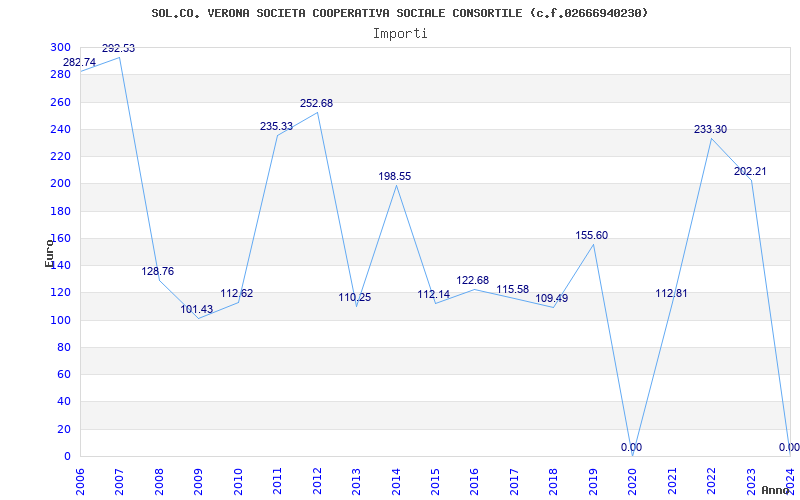Click the 2011 x-axis year label
800x500 pixels.
[277, 482]
